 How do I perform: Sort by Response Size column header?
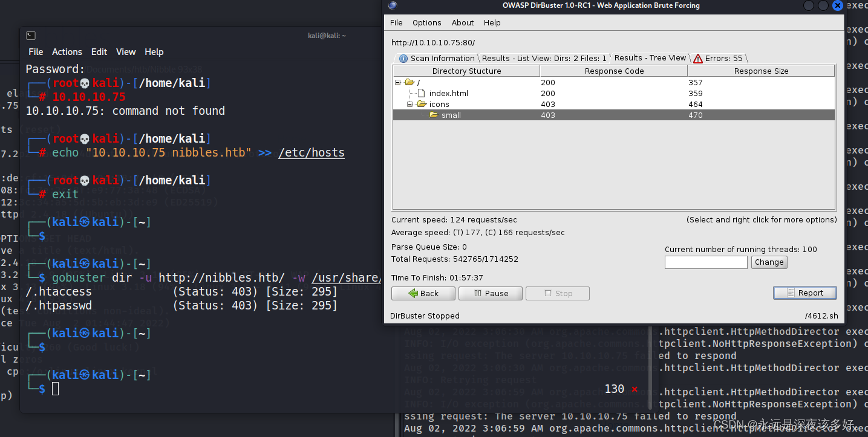pos(761,71)
